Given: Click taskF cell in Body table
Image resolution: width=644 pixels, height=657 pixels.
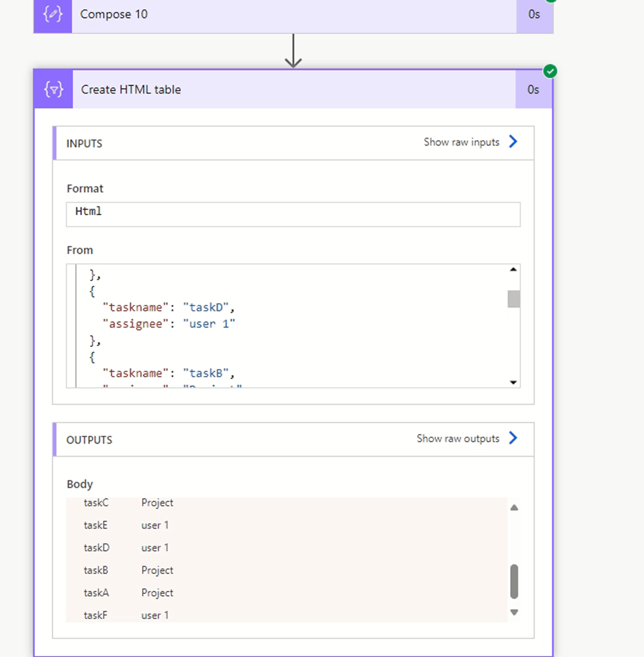Looking at the screenshot, I should coord(96,616).
